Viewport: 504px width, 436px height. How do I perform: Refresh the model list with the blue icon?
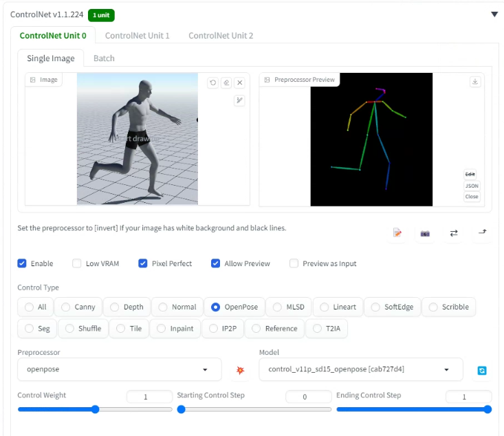tap(482, 371)
